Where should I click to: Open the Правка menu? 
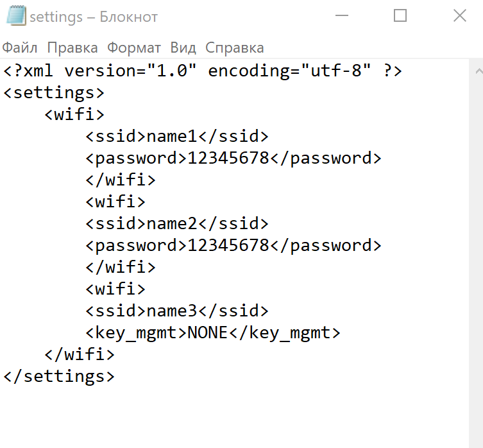click(x=72, y=47)
